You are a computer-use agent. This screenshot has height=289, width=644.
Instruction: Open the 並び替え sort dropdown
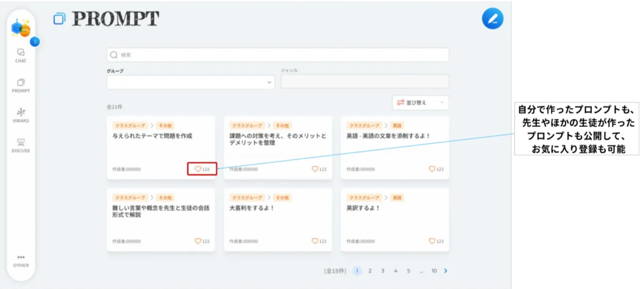[420, 102]
